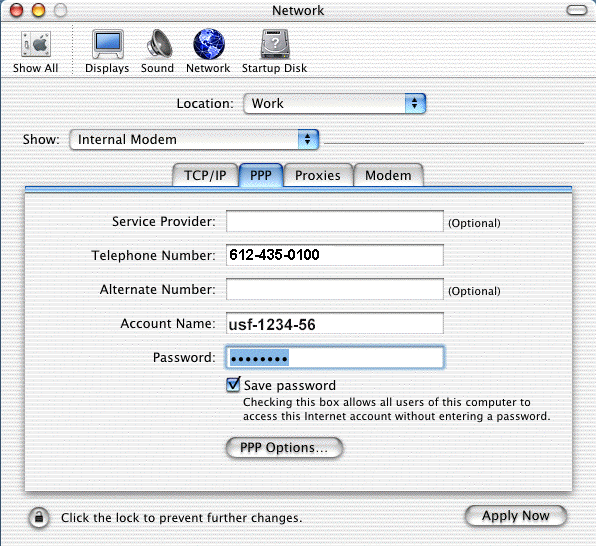The height and width of the screenshot is (546, 596).
Task: Click the Apply Now button
Action: tap(516, 516)
